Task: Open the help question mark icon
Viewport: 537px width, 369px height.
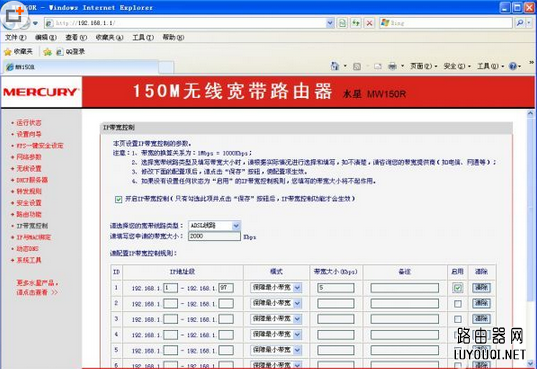Action: pos(513,66)
